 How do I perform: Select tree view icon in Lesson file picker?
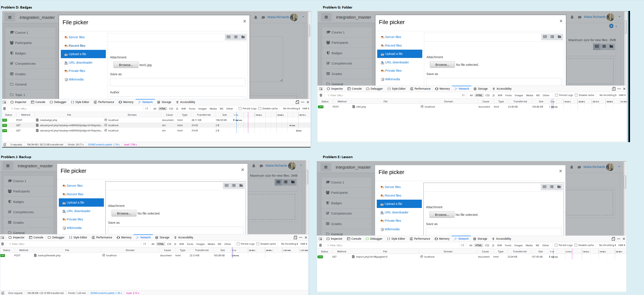pos(559,187)
